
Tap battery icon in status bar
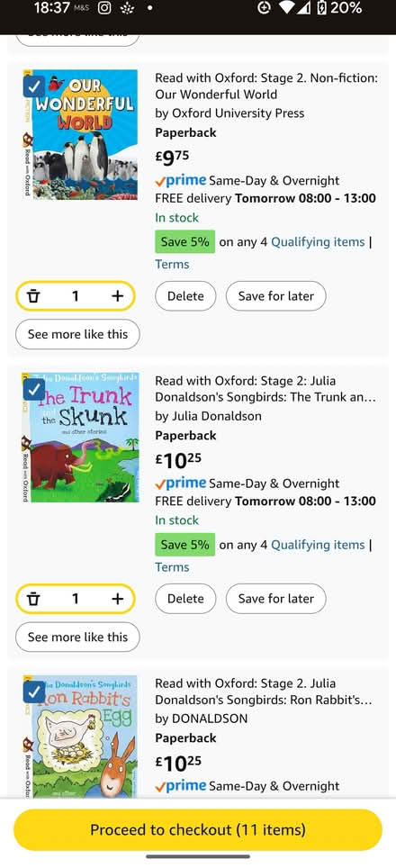[322, 8]
